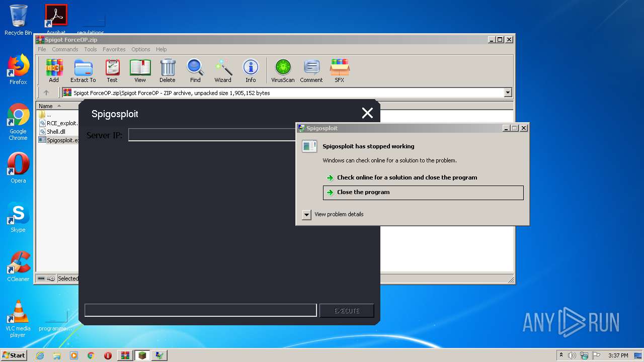644x362 pixels.
Task: Launch Google Chrome desktop shortcut
Action: click(x=18, y=122)
